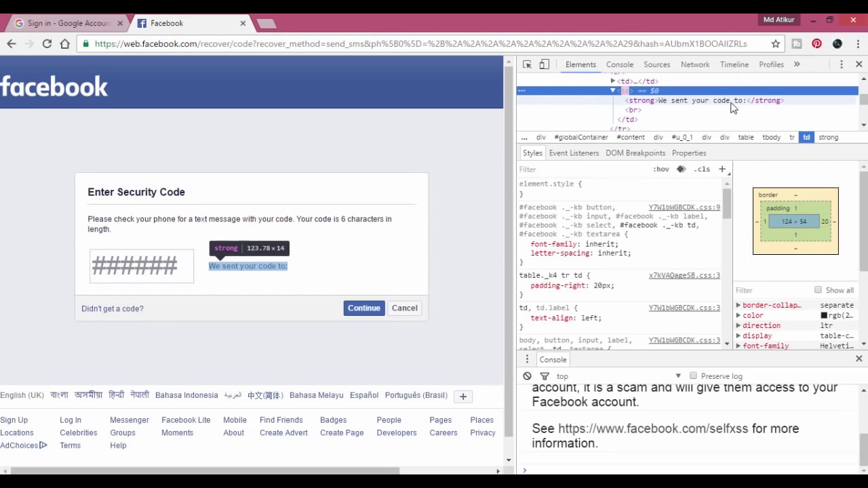This screenshot has height=488, width=868.
Task: Click the browser back arrow
Action: pos(12,43)
